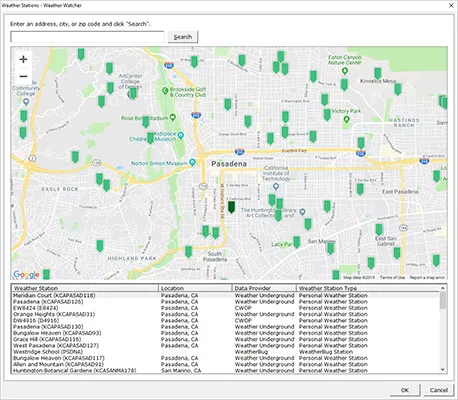Select the Meridian Court (KCAPASAD118) row

coord(226,295)
